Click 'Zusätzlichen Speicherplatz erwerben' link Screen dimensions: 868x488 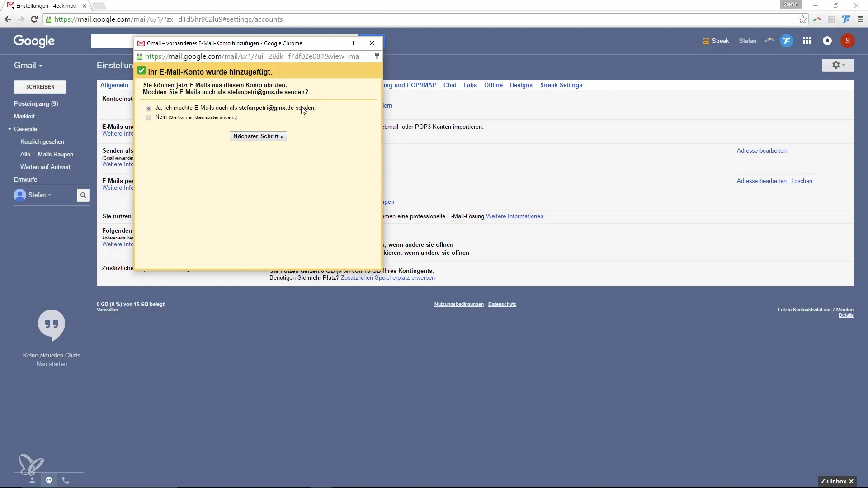(x=388, y=278)
